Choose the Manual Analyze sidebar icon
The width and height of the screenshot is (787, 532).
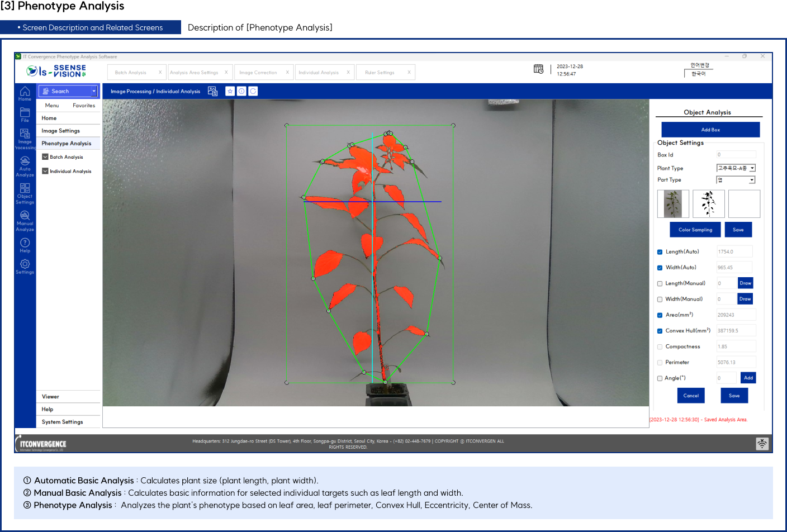click(25, 216)
